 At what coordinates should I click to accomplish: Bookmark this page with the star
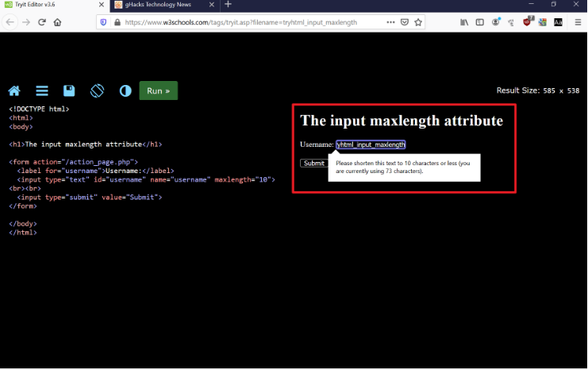click(x=418, y=22)
